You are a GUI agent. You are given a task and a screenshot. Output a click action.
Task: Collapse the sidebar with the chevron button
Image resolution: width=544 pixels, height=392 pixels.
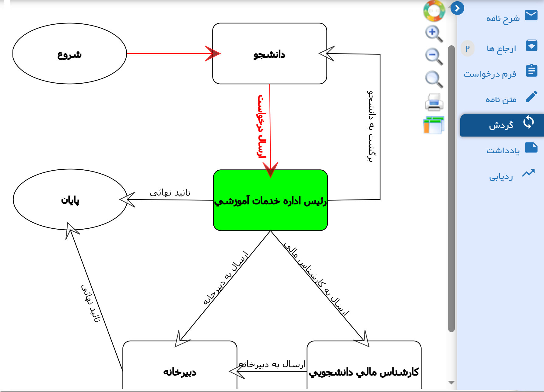[457, 8]
